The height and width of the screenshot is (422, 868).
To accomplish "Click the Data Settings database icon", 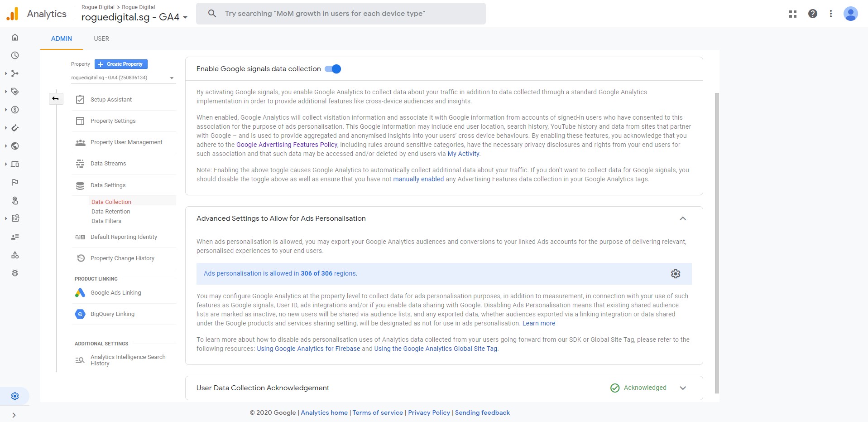I will [x=80, y=185].
